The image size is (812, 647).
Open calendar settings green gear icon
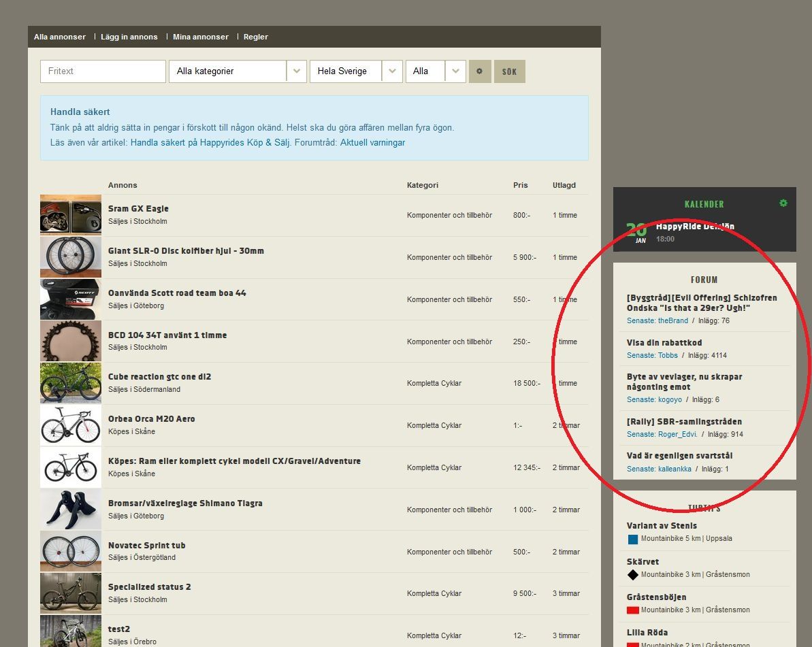783,203
